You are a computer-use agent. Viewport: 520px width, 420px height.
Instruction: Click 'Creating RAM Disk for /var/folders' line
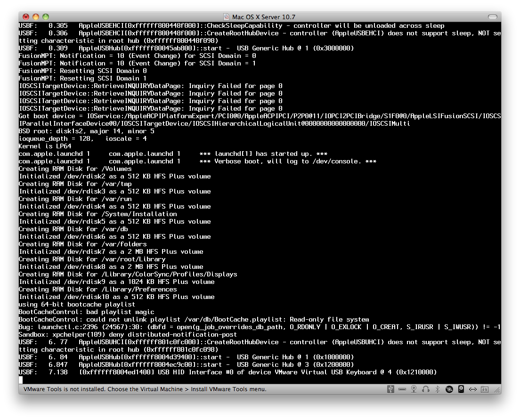pos(82,244)
